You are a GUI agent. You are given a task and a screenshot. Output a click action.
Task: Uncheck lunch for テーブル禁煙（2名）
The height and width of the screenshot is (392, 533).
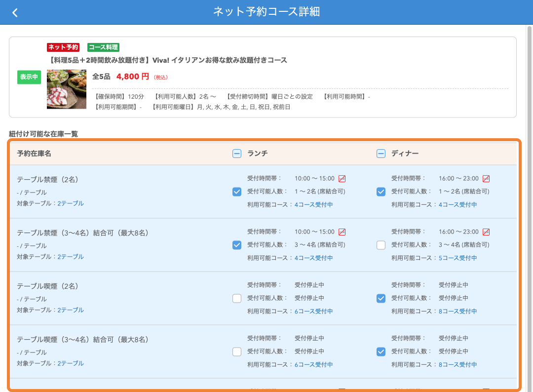point(237,192)
